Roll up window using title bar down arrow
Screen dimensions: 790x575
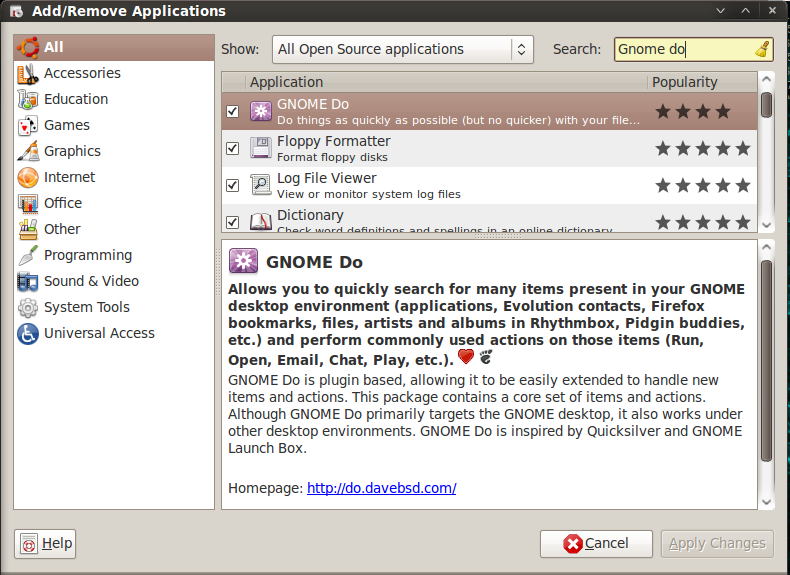720,11
